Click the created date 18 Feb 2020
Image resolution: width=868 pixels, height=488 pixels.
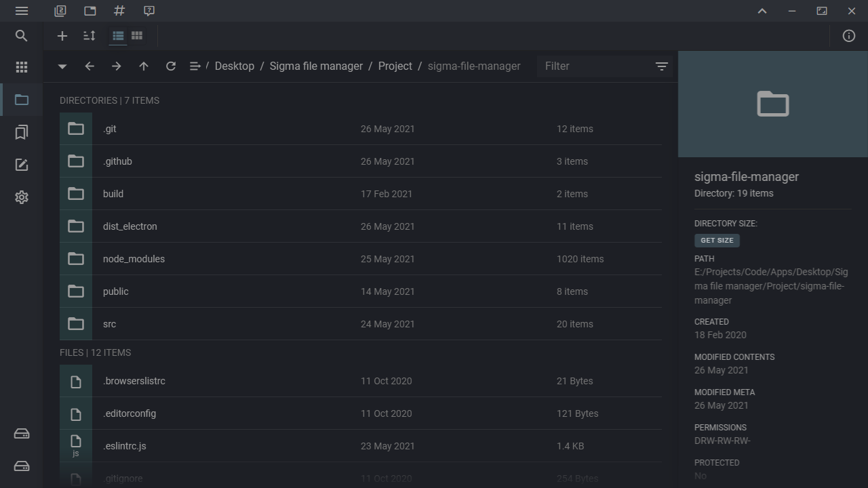click(x=720, y=335)
